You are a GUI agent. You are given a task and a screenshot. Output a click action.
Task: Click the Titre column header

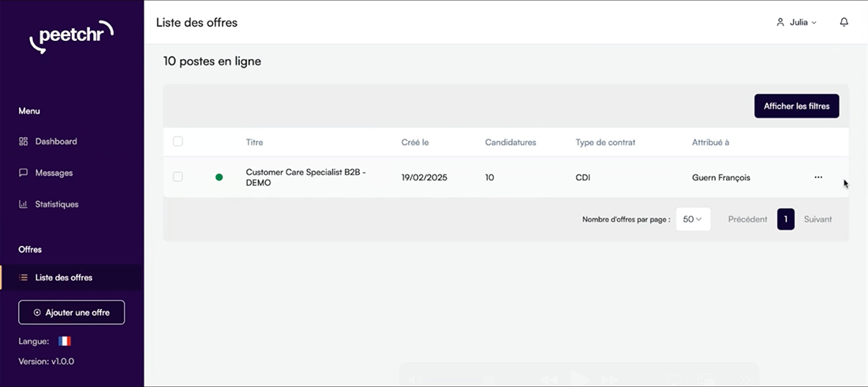(x=255, y=143)
